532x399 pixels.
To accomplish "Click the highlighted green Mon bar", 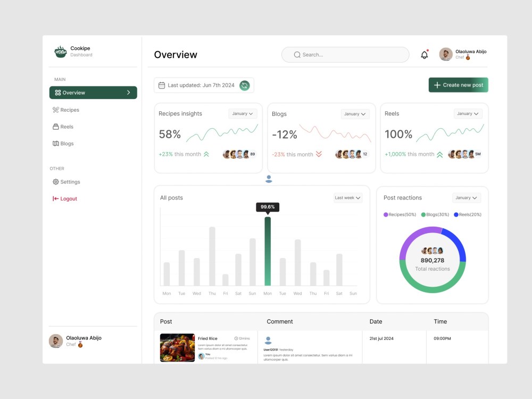I will coord(268,252).
